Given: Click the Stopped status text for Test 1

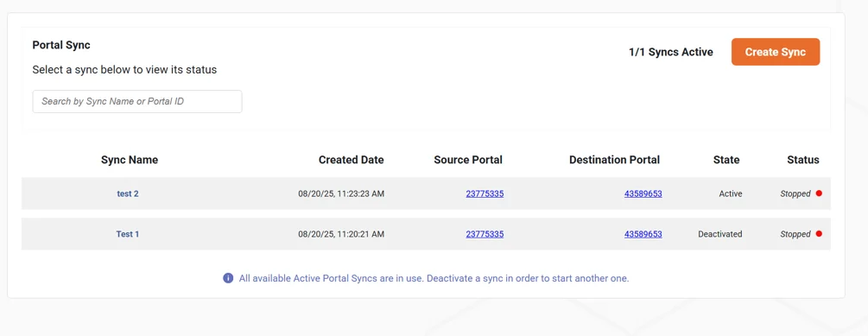Looking at the screenshot, I should [x=795, y=234].
